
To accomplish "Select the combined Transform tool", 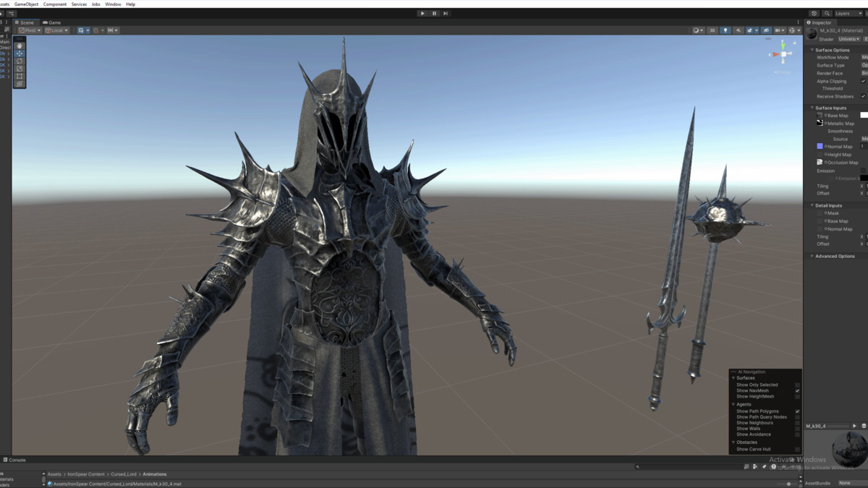I will click(20, 84).
